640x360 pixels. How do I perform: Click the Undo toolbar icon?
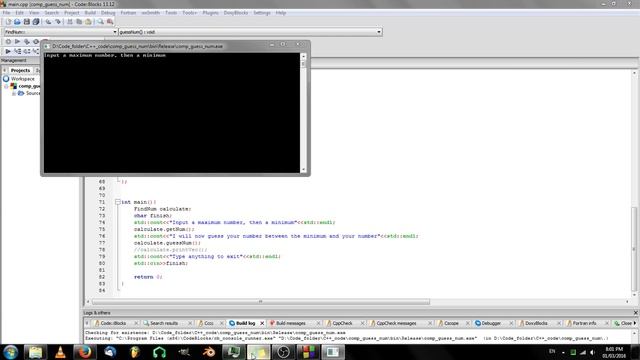click(x=48, y=22)
